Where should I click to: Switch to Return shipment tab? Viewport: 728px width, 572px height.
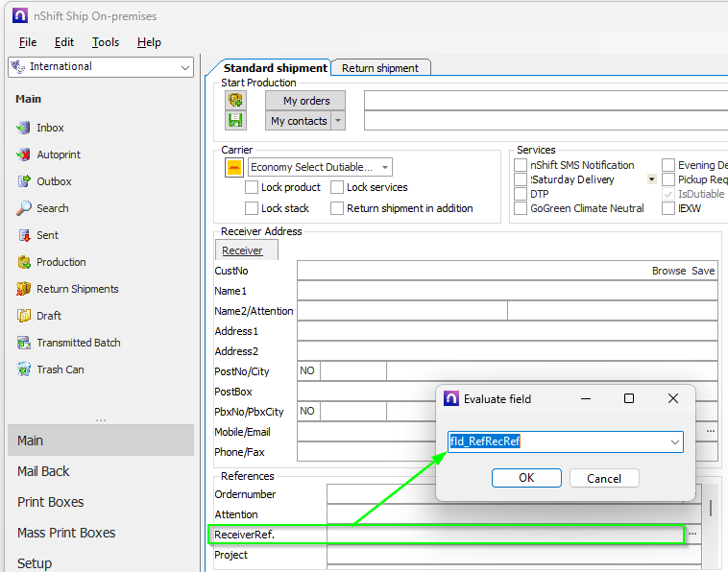380,68
